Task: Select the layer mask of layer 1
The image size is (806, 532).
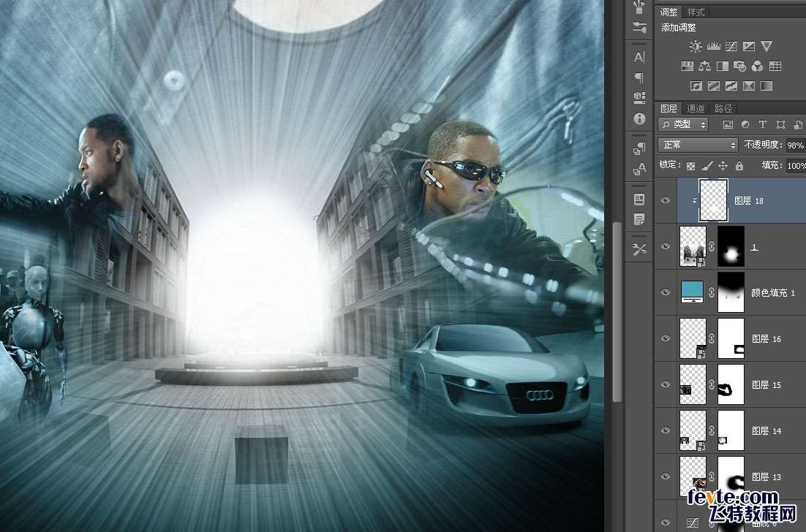Action: pos(731,246)
